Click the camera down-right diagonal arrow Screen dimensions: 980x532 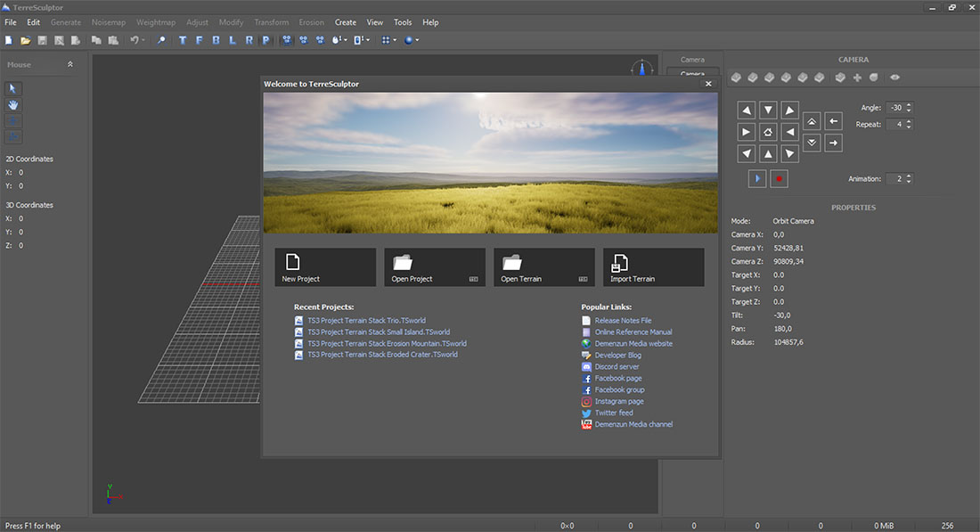[790, 154]
